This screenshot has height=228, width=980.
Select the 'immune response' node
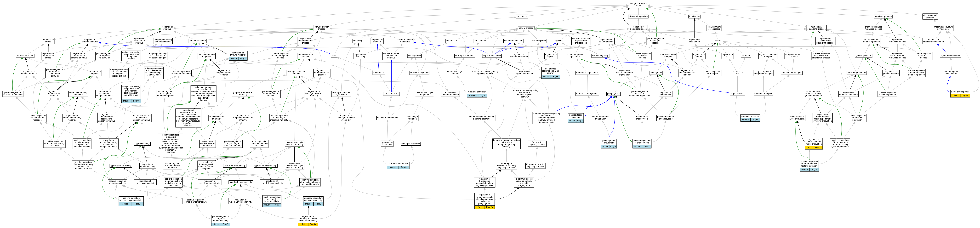click(197, 41)
